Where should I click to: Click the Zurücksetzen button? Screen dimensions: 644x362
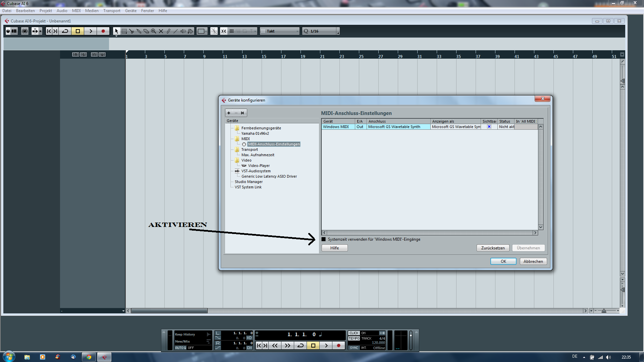point(493,248)
